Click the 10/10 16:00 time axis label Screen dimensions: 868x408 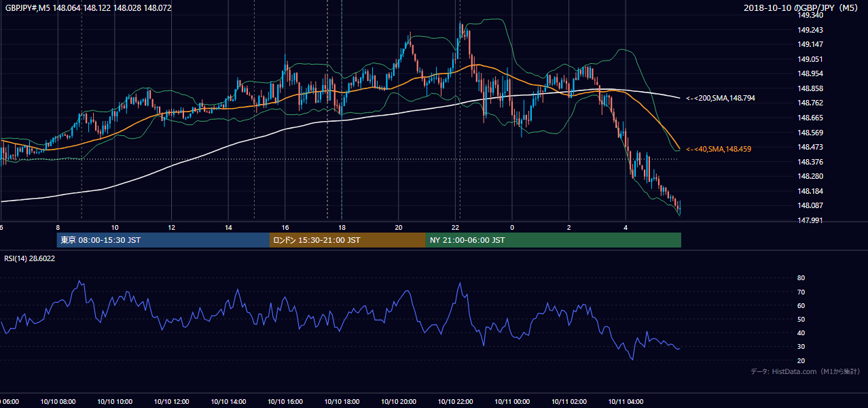(285, 402)
